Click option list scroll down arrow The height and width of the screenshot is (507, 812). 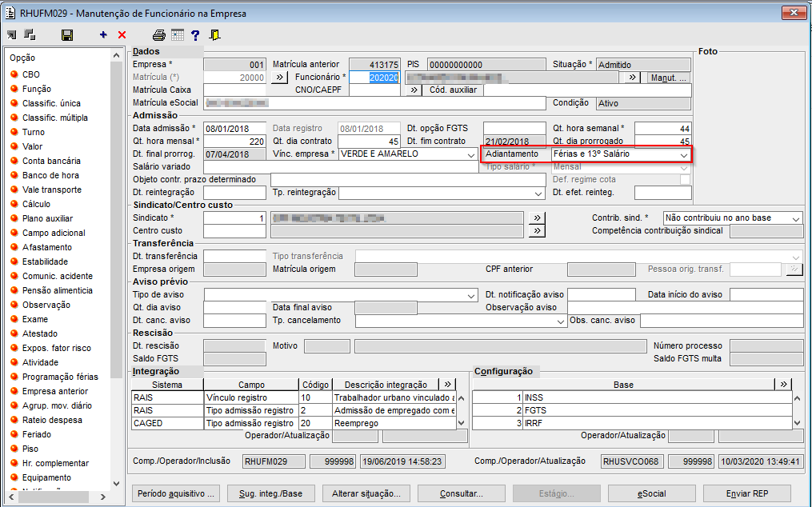tap(116, 484)
